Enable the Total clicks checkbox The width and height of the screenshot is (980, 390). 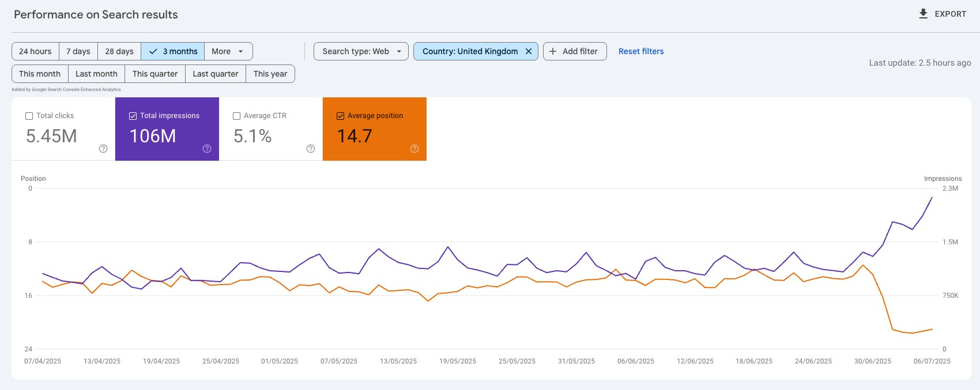pyautogui.click(x=29, y=116)
